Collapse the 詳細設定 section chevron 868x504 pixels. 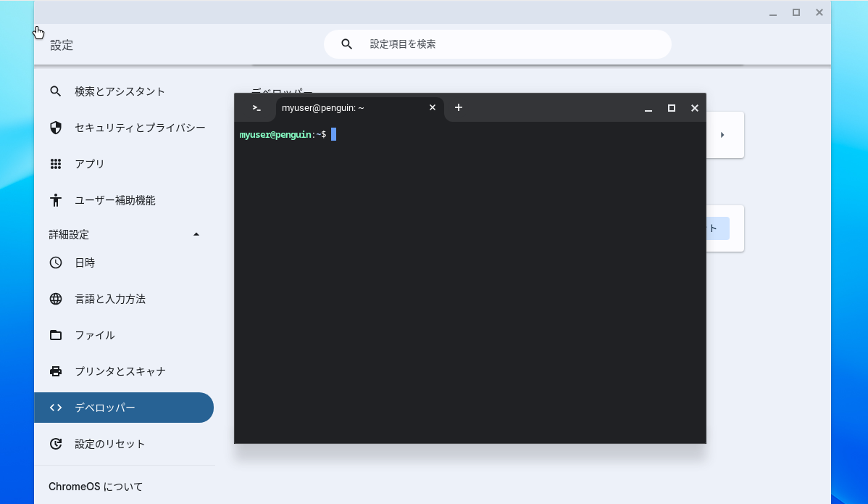tap(196, 234)
